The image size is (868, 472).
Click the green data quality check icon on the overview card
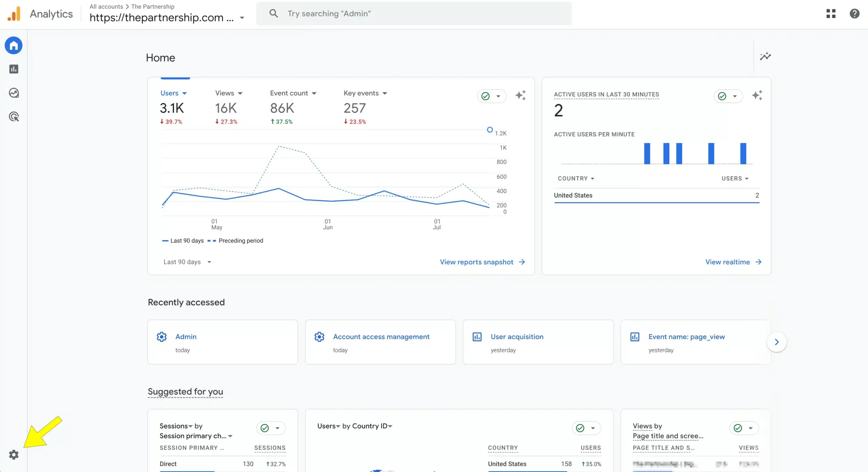[486, 96]
